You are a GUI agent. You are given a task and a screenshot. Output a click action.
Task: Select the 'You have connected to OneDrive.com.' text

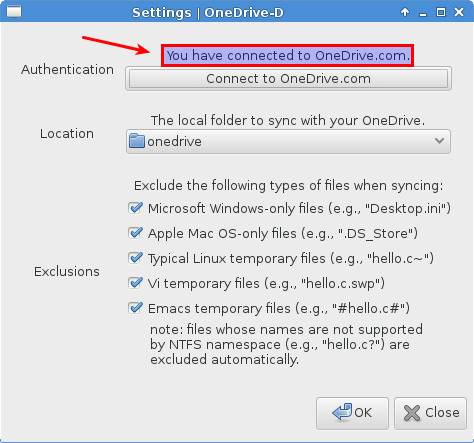[288, 55]
